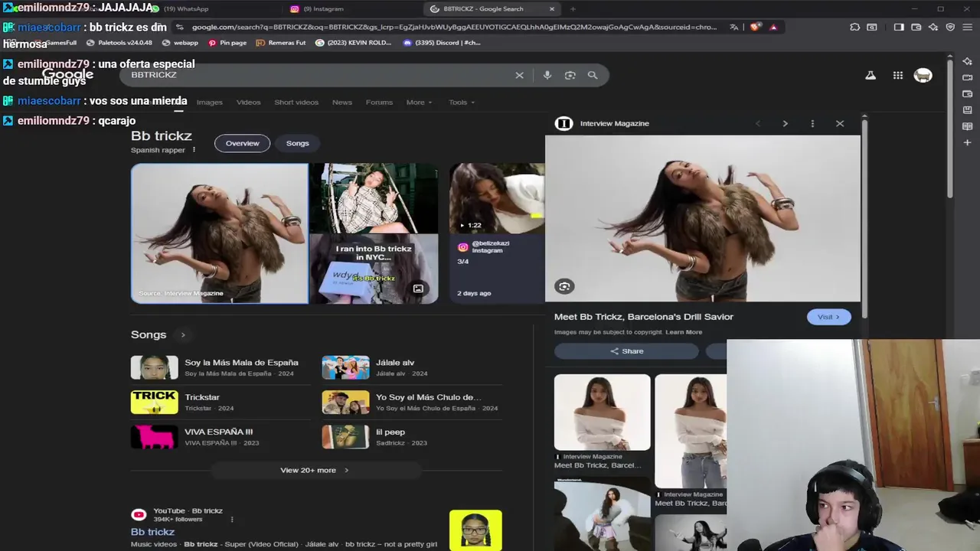Expand the More search filters dropdown
Viewport: 980px width, 551px height.
(419, 102)
